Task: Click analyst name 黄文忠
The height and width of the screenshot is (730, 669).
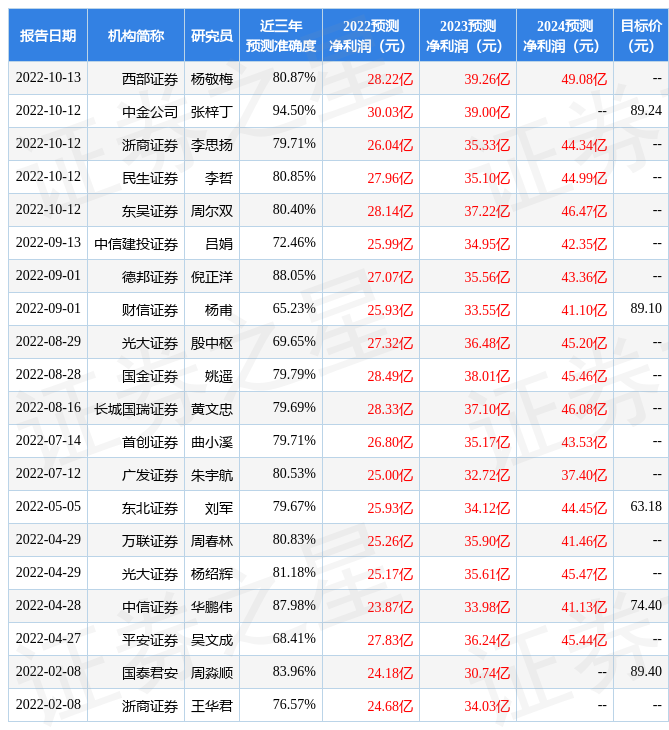Action: click(212, 409)
